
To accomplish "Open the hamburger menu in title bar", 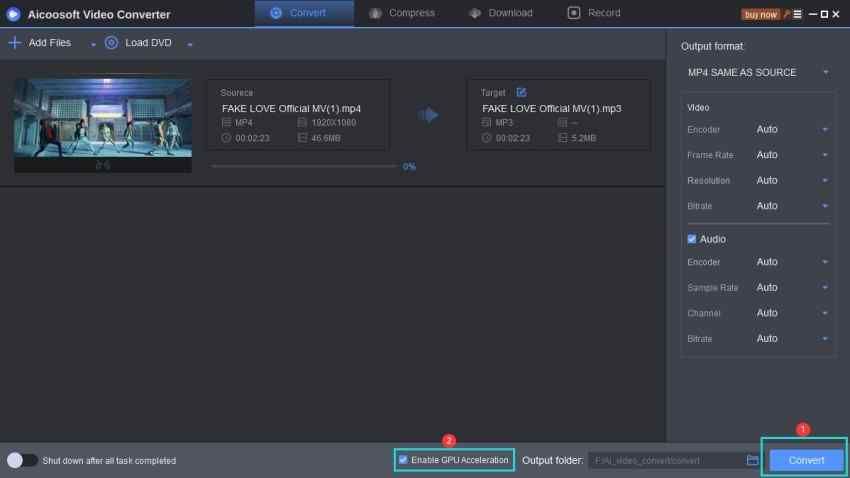I will click(798, 14).
